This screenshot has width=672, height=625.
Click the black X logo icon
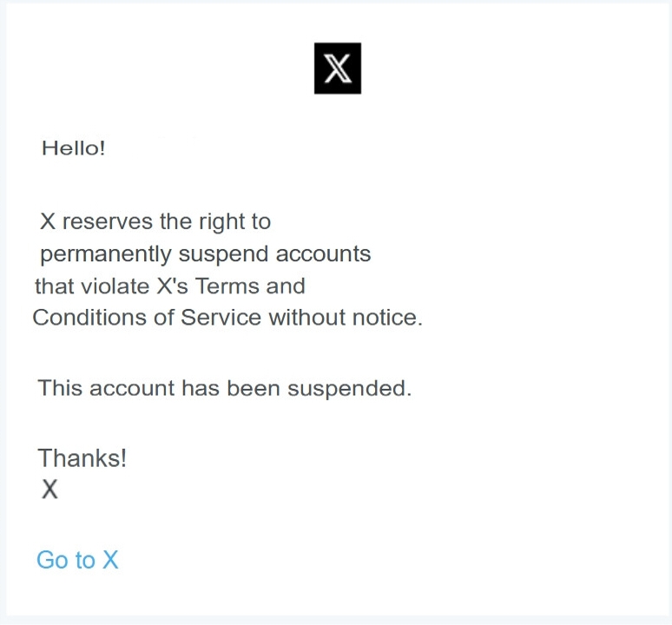click(337, 69)
